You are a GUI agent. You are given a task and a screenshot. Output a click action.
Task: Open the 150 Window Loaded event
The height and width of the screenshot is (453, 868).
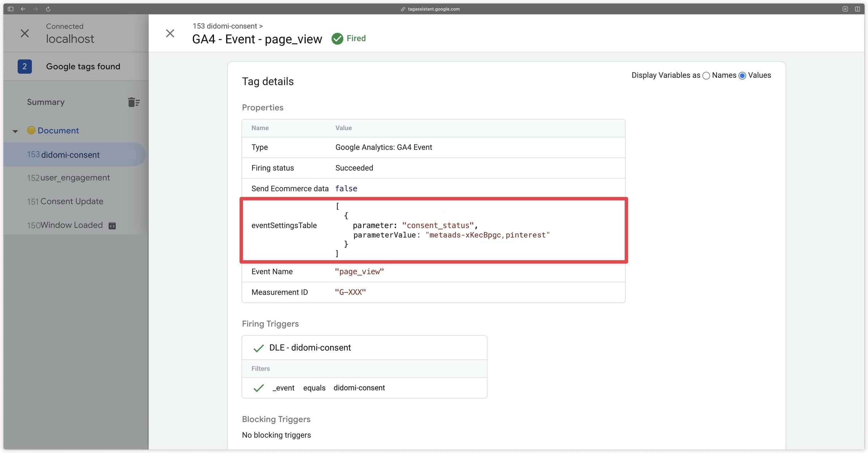[x=65, y=225]
